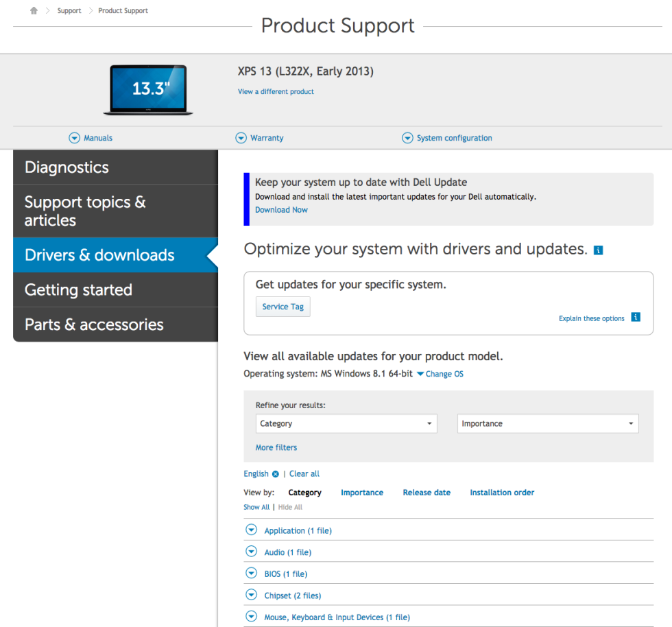Click info icon beside Optimize your system heading
This screenshot has width=672, height=627.
[x=598, y=250]
